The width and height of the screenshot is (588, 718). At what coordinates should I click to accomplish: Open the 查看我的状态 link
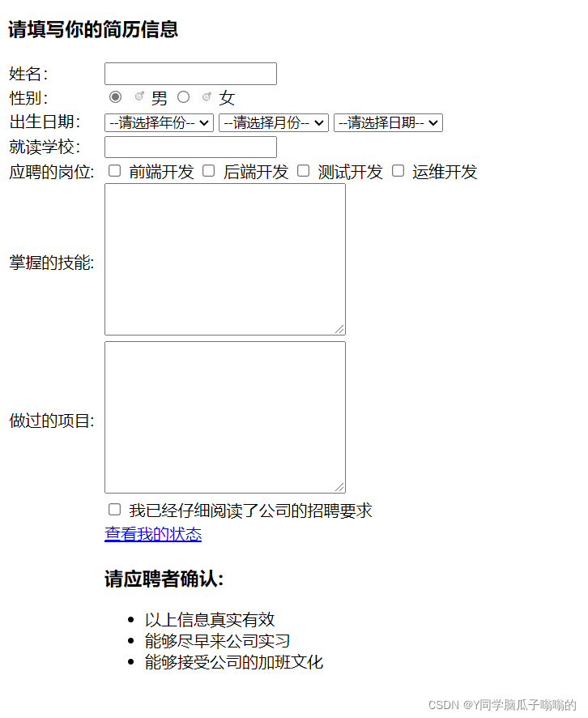pos(153,534)
